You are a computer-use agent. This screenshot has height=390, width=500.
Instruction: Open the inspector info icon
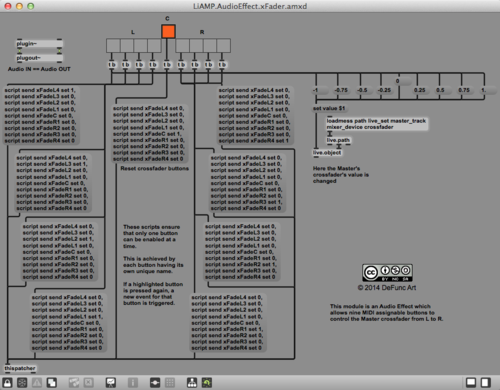pyautogui.click(x=133, y=382)
